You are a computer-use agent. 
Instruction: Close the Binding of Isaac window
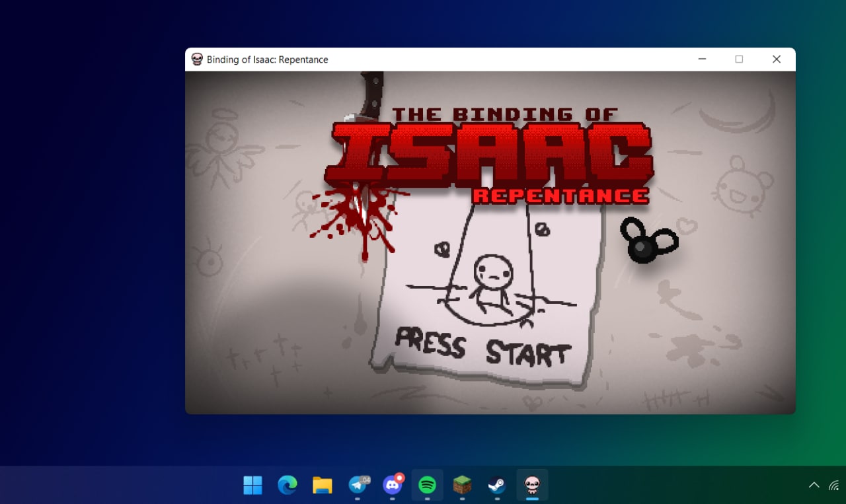coord(777,59)
